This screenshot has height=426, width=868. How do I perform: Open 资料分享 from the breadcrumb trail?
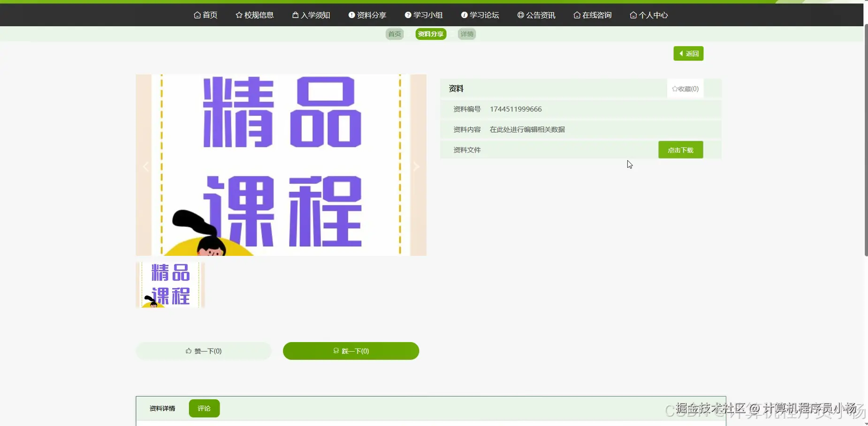(430, 34)
